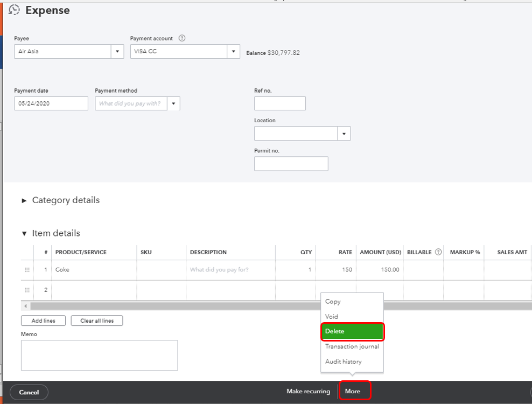Click the Payment date field
532x404 pixels.
click(x=51, y=103)
